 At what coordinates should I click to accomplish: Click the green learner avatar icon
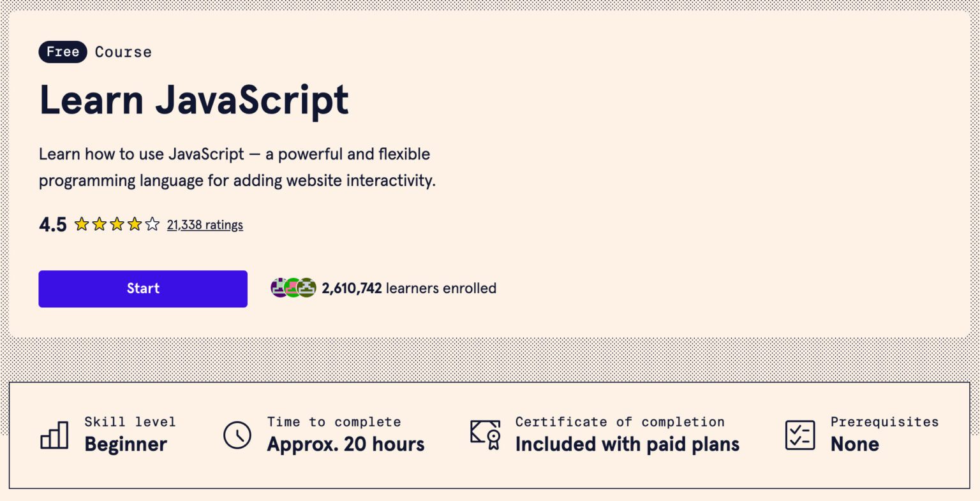pos(293,288)
